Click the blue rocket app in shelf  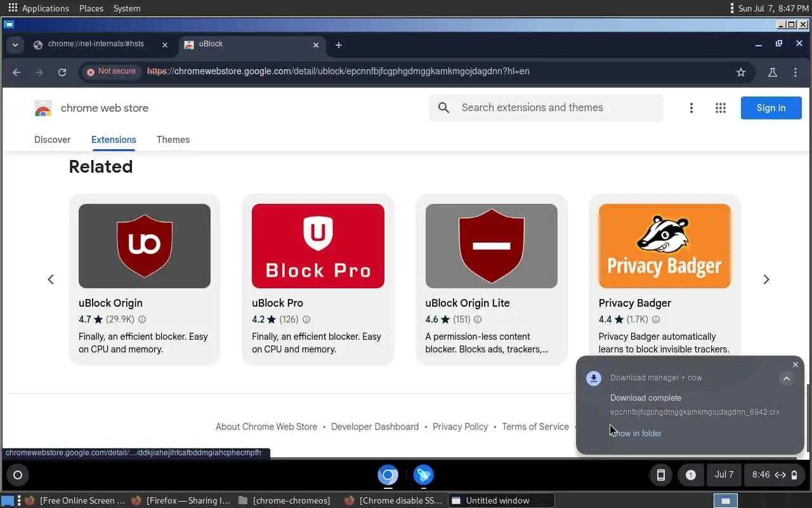pos(424,475)
